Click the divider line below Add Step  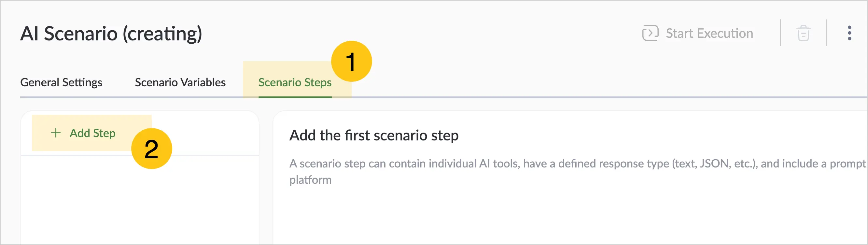pyautogui.click(x=139, y=155)
